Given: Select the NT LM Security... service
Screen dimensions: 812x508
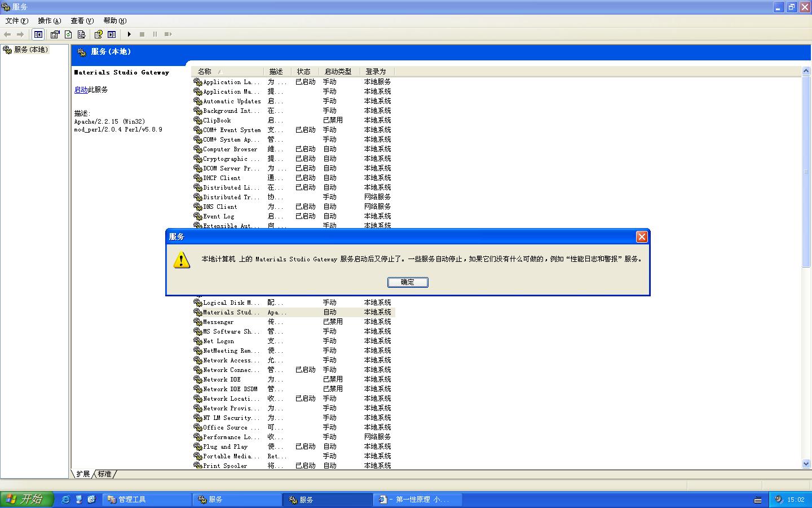Looking at the screenshot, I should click(x=294, y=418).
